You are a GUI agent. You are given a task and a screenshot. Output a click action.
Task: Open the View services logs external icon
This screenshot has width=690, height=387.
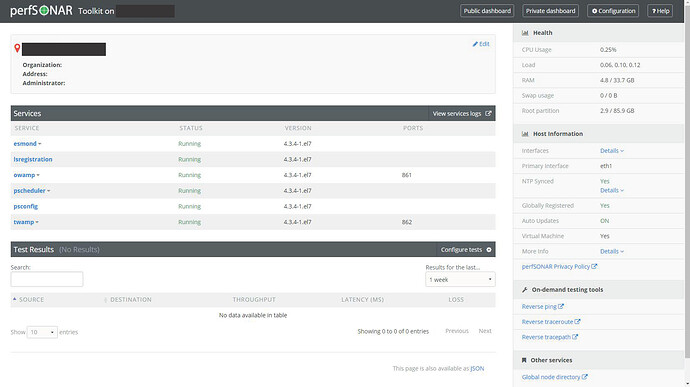tap(488, 114)
